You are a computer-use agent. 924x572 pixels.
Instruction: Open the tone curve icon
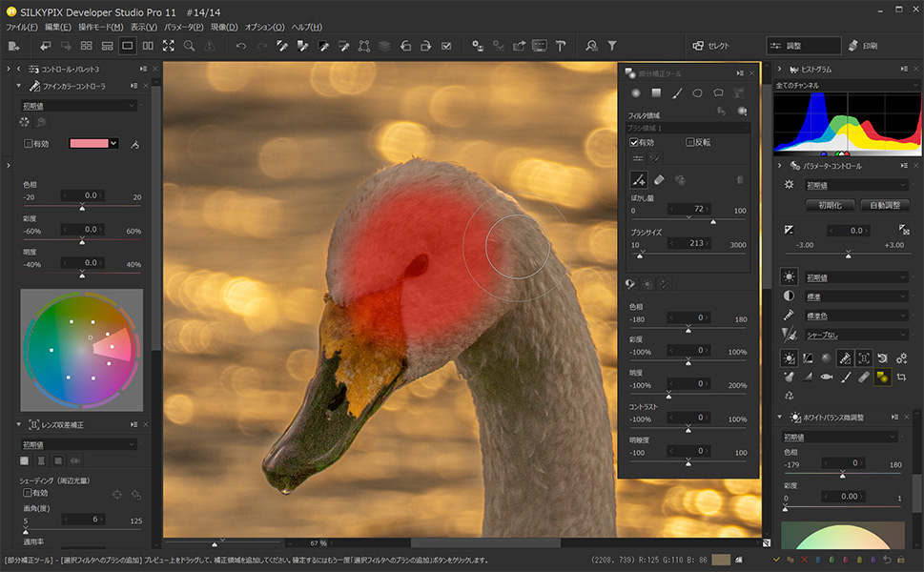point(808,358)
